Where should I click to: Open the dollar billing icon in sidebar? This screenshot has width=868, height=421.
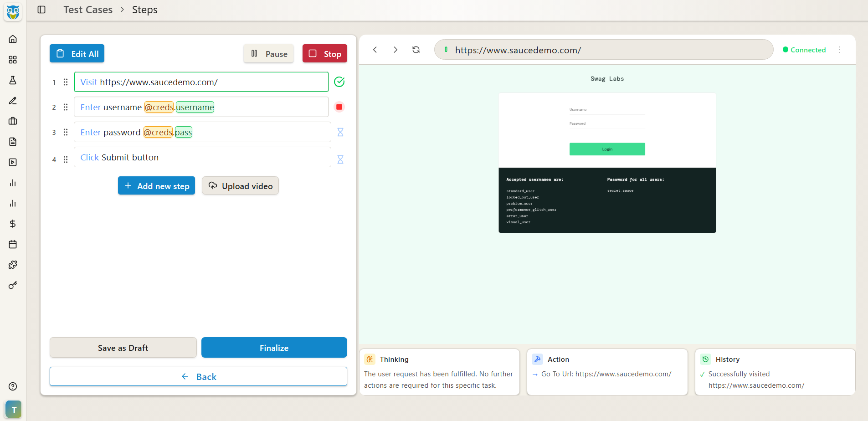(x=13, y=224)
